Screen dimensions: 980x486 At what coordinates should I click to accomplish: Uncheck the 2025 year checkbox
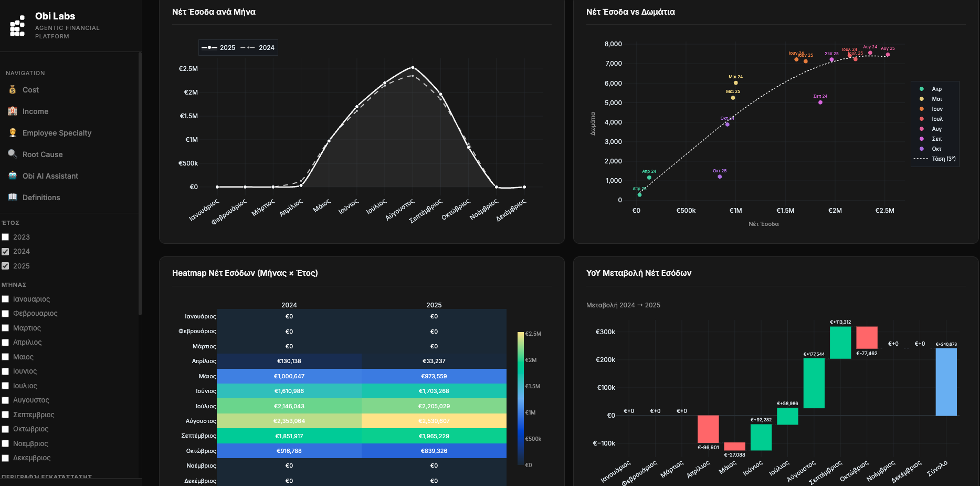[5, 266]
